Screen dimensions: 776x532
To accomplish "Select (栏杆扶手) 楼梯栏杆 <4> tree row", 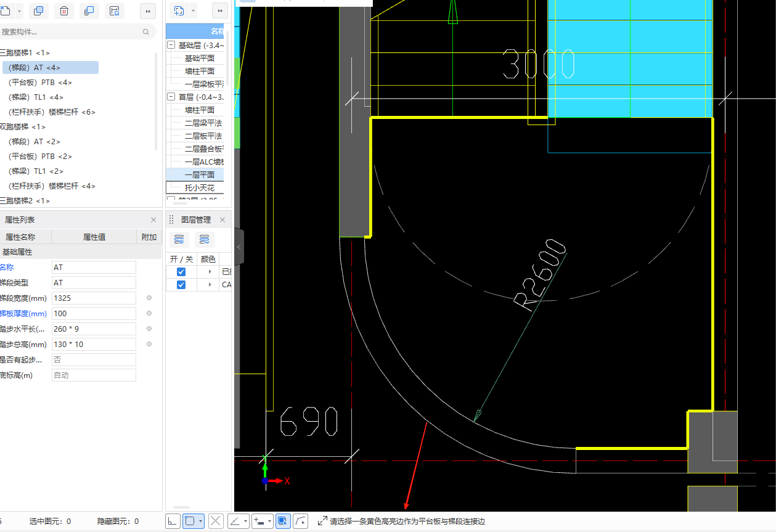I will coord(52,186).
